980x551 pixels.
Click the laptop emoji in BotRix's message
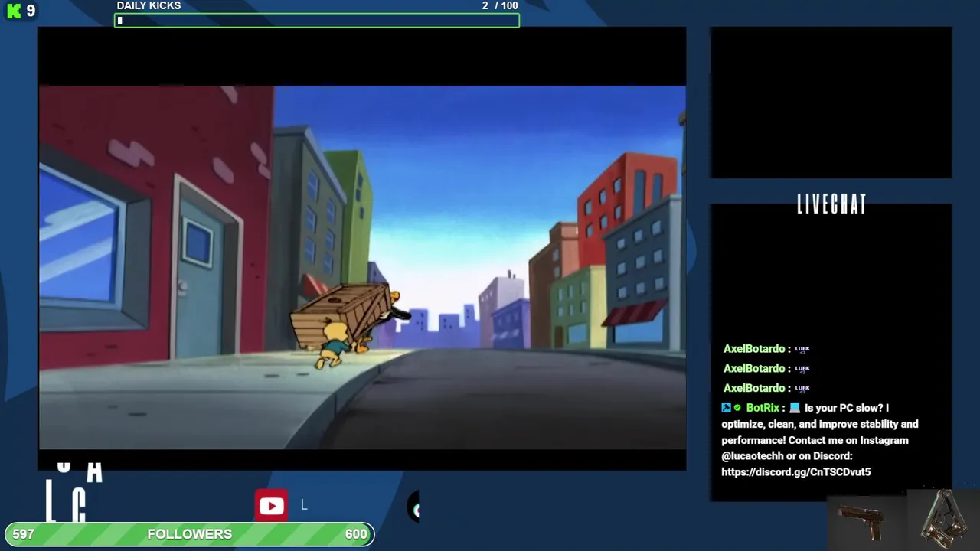795,408
